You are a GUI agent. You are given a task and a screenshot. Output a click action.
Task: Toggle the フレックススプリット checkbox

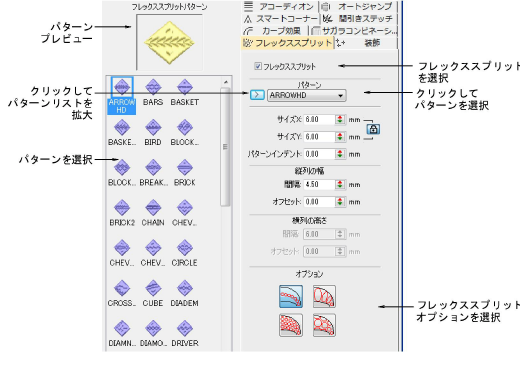click(258, 66)
